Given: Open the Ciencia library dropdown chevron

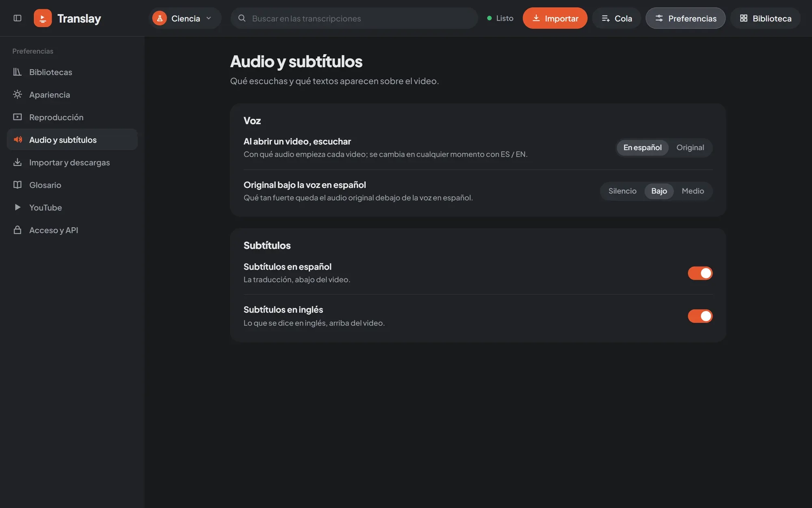Looking at the screenshot, I should (209, 18).
